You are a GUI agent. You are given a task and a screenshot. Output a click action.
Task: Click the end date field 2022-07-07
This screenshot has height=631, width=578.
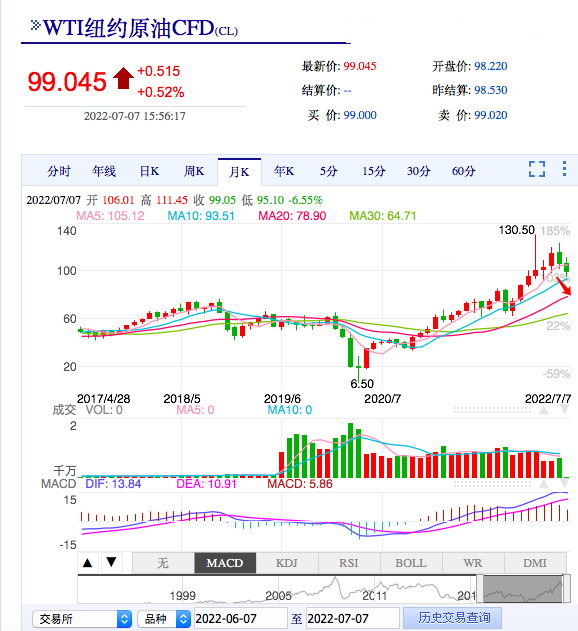353,619
